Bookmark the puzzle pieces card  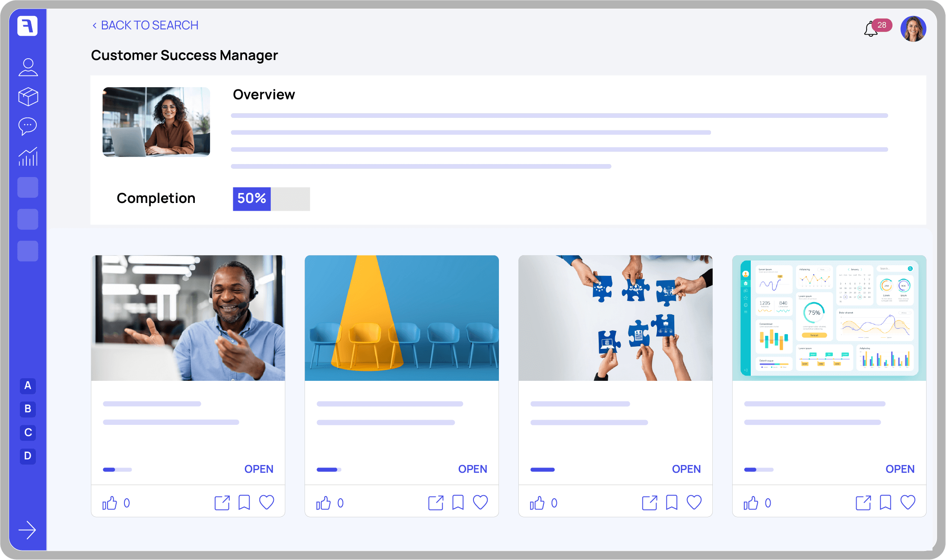[x=672, y=503]
